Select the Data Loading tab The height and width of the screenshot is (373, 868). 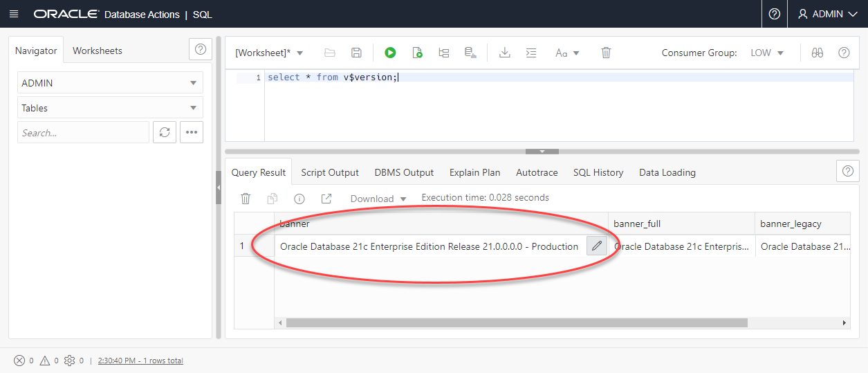click(667, 172)
